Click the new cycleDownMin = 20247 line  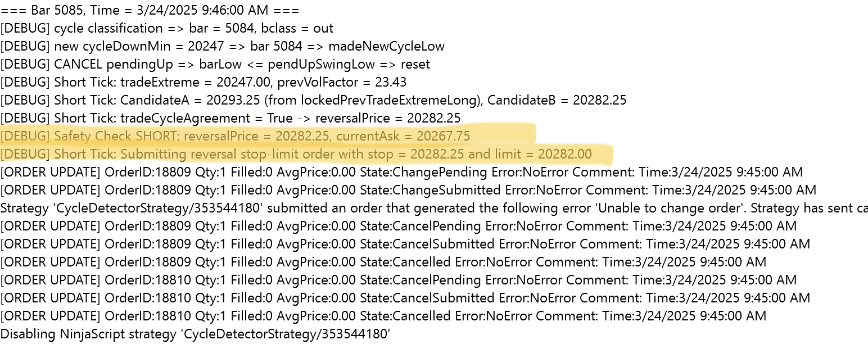pyautogui.click(x=223, y=46)
